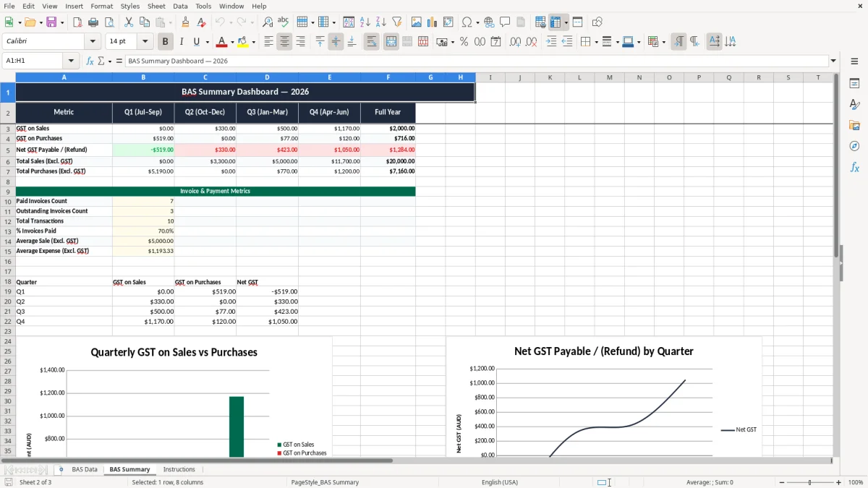Toggle Bold formatting
868x488 pixels.
[x=166, y=42]
